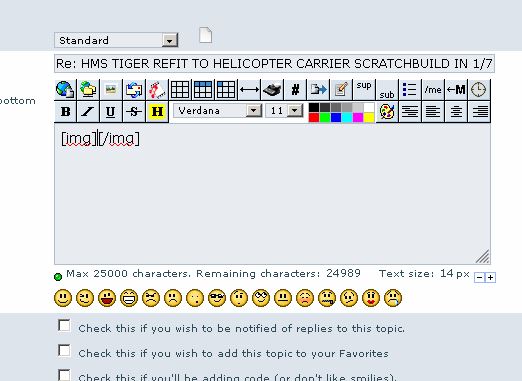Click the Bold formatting button
The width and height of the screenshot is (522, 381).
click(65, 111)
